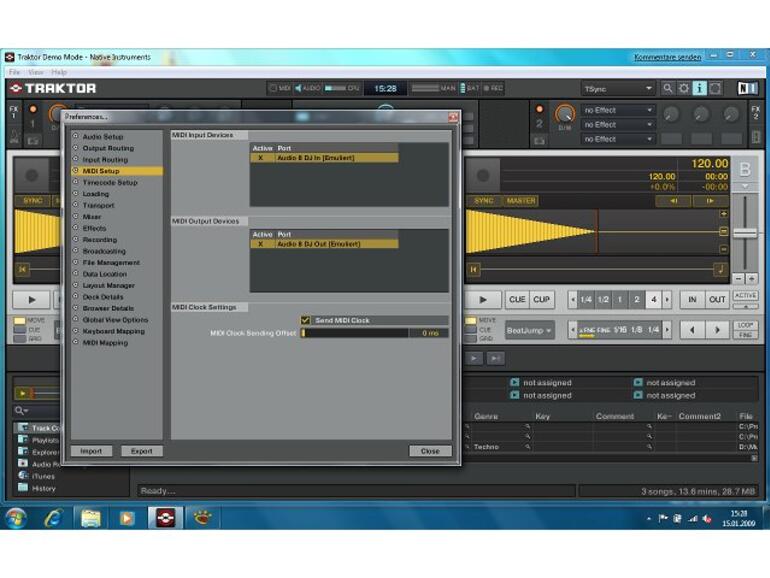The image size is (770, 578).
Task: Click the Kommentare senden link
Action: click(x=667, y=57)
